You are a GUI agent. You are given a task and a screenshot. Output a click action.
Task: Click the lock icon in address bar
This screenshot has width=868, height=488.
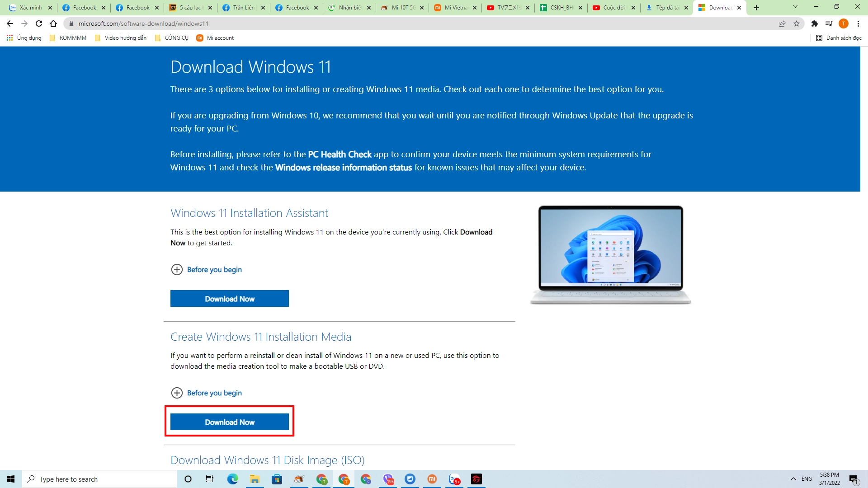[71, 23]
